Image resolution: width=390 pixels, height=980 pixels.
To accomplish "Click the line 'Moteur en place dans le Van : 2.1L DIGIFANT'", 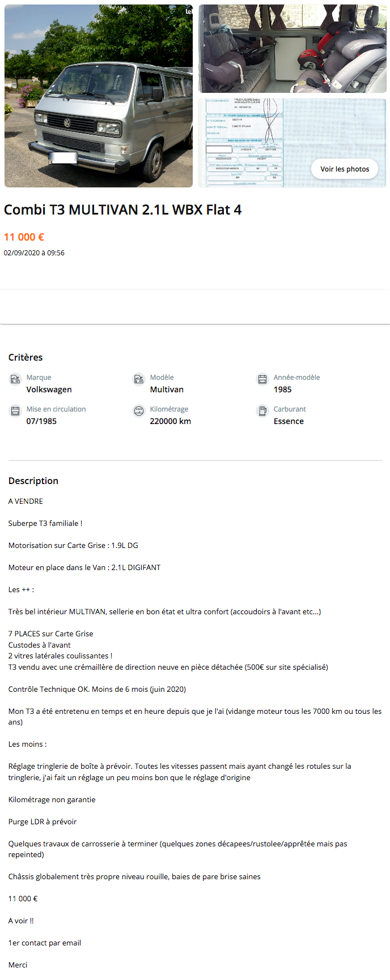I will tap(84, 567).
